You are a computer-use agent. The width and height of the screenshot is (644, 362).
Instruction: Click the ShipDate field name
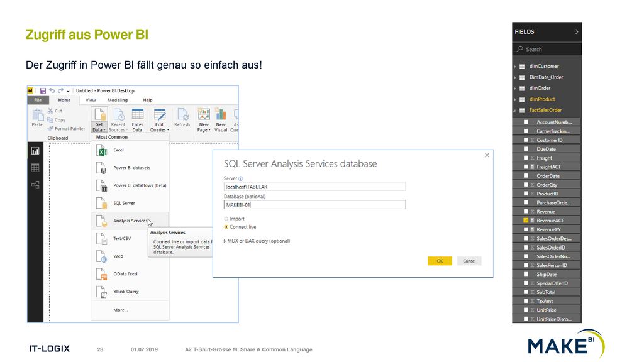click(547, 274)
